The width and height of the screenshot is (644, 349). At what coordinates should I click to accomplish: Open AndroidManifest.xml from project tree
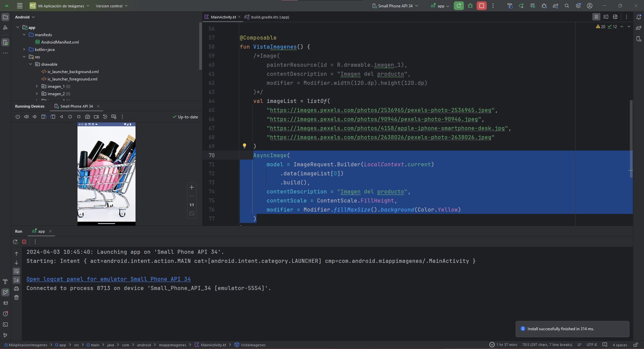click(60, 42)
